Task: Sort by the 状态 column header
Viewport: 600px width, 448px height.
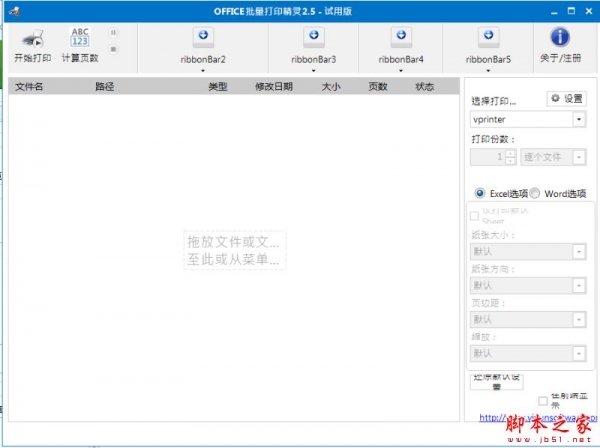Action: coord(425,86)
